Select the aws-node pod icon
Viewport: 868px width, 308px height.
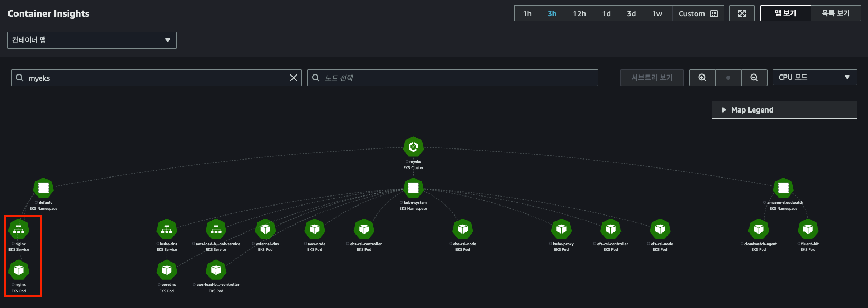click(x=315, y=229)
